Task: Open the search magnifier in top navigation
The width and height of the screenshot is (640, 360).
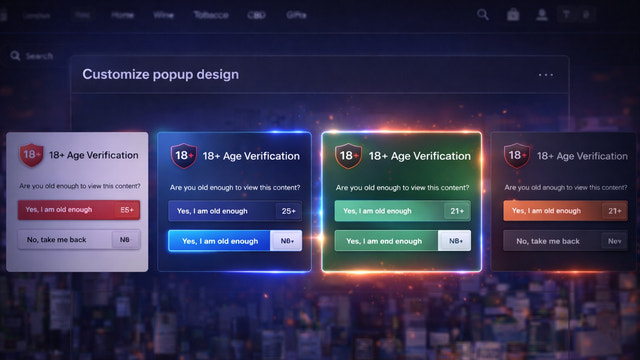Action: point(483,15)
